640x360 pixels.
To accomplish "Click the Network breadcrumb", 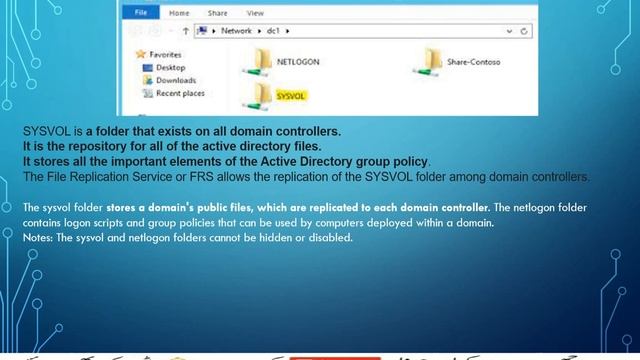I will [x=236, y=31].
